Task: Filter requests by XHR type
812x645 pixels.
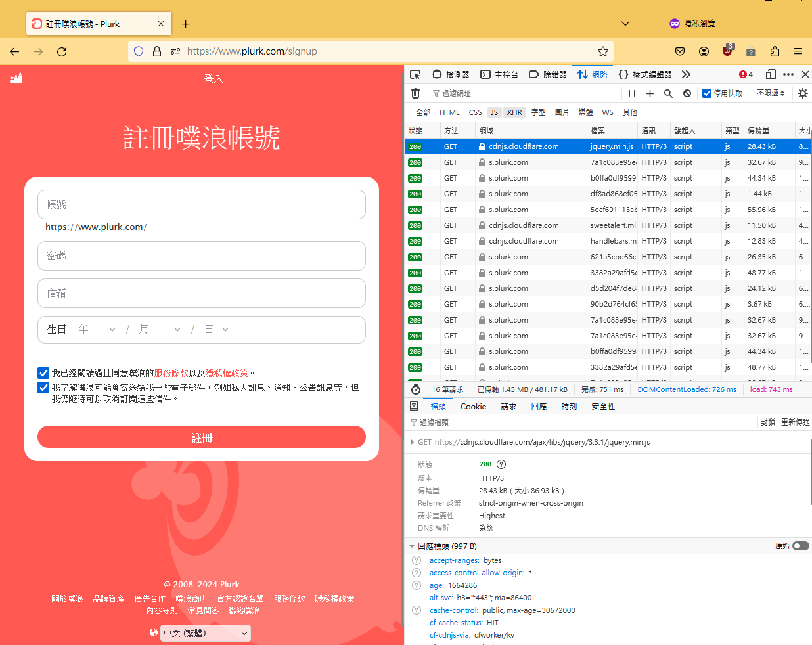Action: click(x=514, y=112)
